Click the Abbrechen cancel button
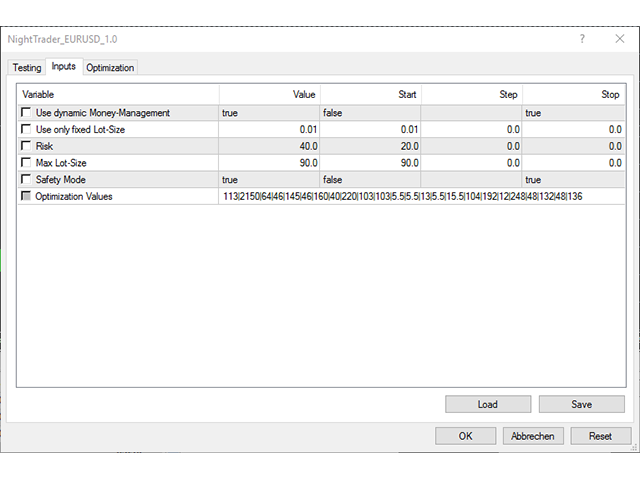The image size is (640, 480). tap(533, 436)
